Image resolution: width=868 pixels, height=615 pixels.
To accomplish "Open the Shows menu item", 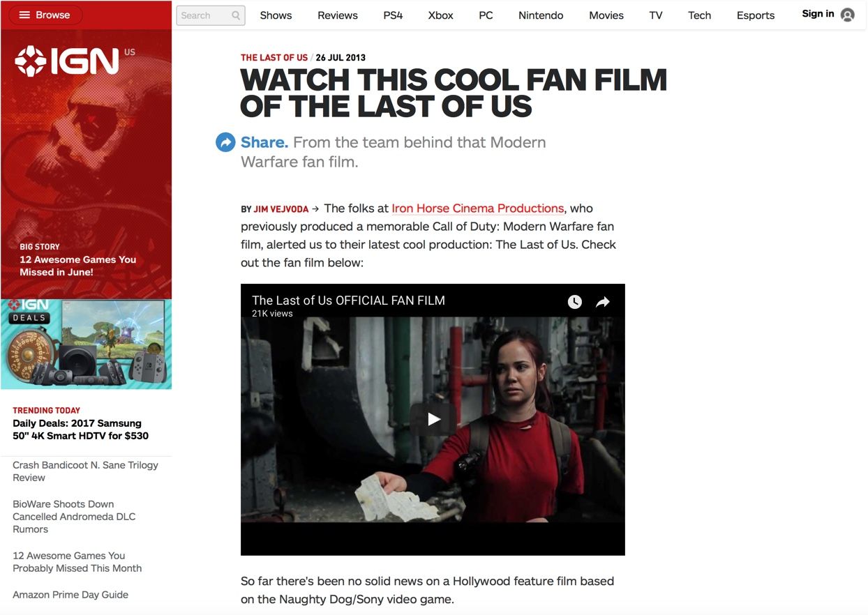I will point(276,15).
